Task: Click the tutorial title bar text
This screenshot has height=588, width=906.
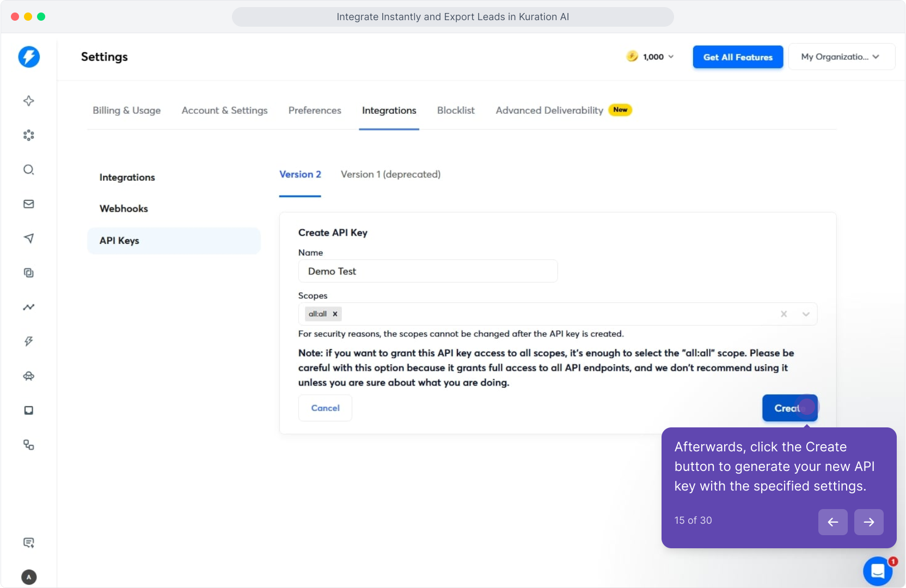Action: [453, 17]
